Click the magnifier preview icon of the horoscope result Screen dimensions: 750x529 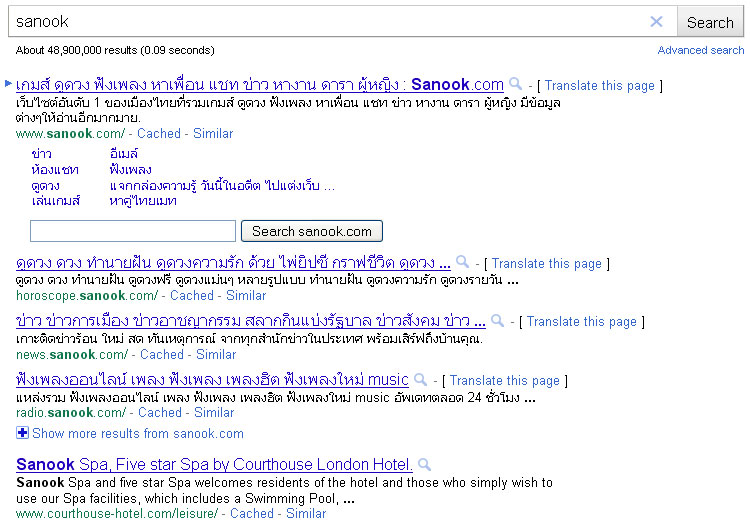point(463,261)
